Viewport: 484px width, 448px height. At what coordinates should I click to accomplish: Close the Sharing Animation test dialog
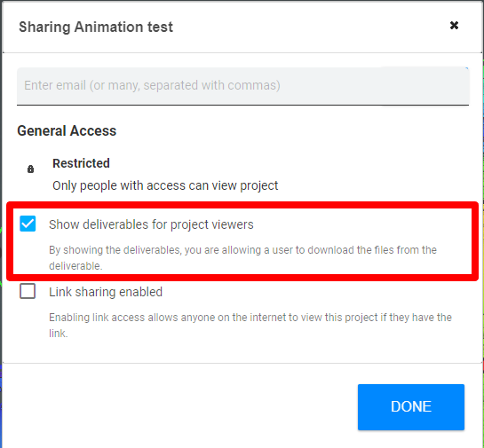[454, 26]
